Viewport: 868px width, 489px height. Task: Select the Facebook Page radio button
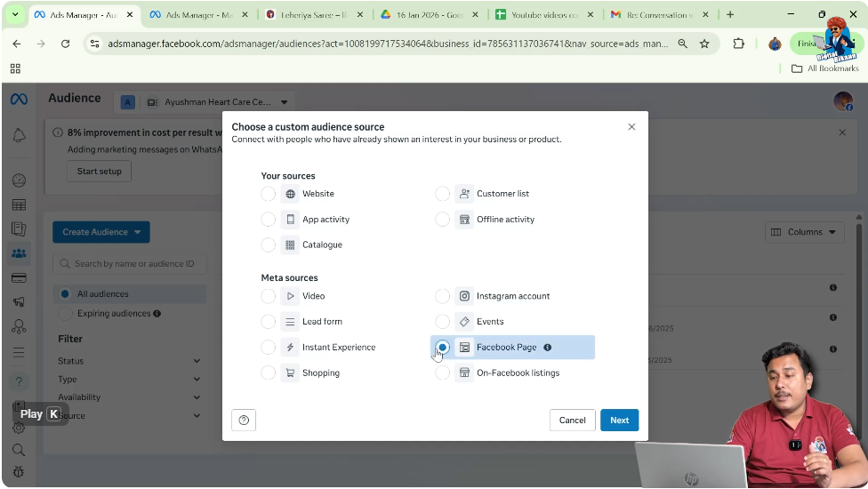tap(442, 347)
